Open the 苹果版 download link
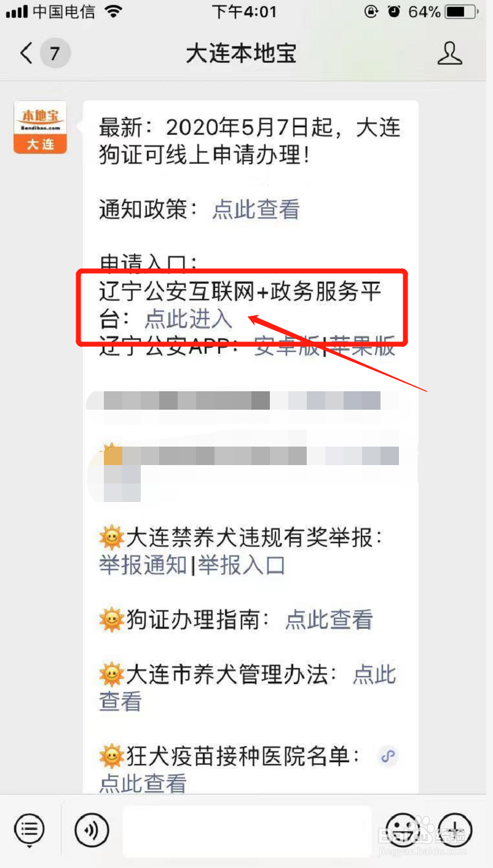Screen dimensions: 493x868 coord(361,346)
